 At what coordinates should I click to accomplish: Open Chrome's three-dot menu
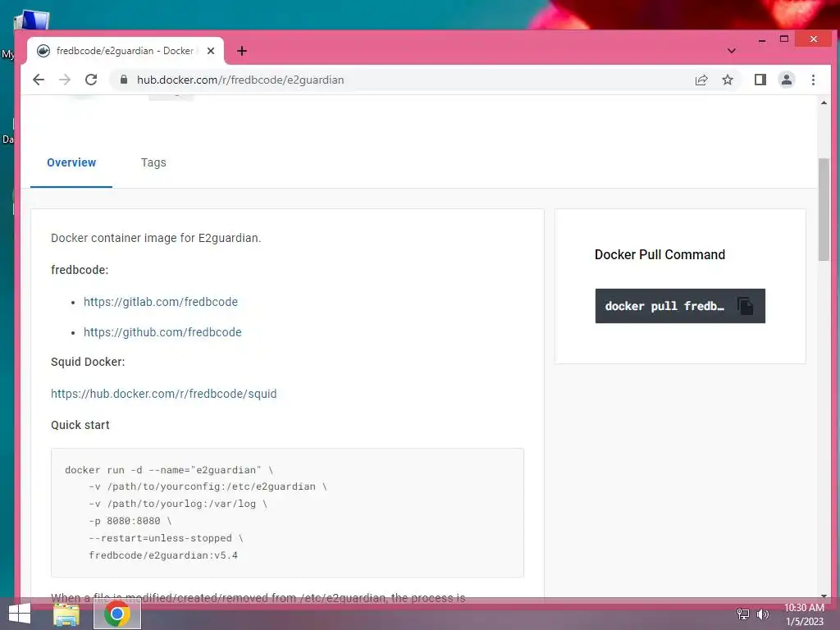click(x=813, y=80)
